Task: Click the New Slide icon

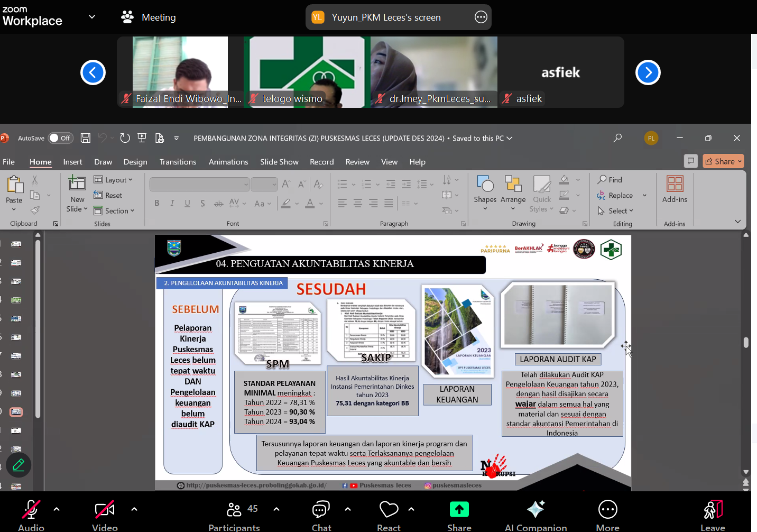Action: tap(77, 184)
